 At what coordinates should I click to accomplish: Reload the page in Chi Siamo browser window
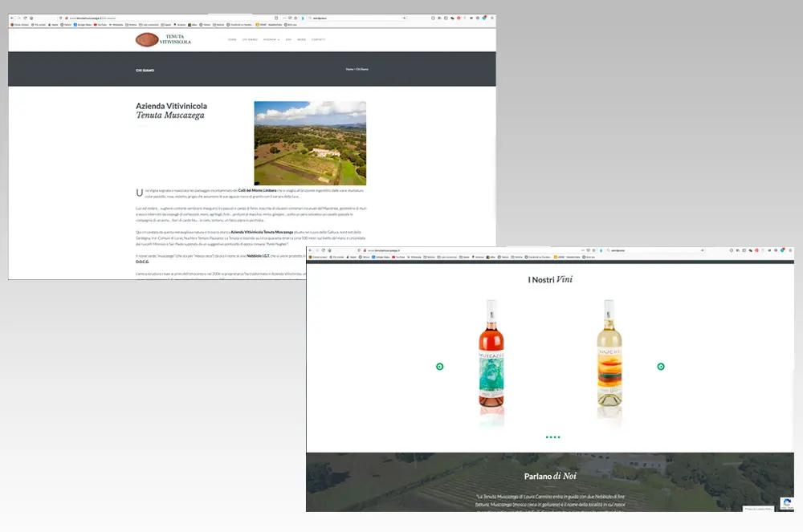point(25,18)
